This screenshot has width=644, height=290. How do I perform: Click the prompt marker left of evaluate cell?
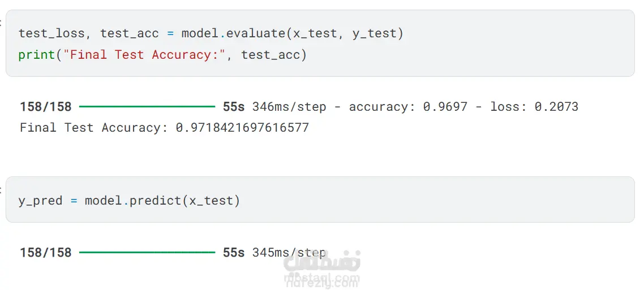pyautogui.click(x=1, y=23)
